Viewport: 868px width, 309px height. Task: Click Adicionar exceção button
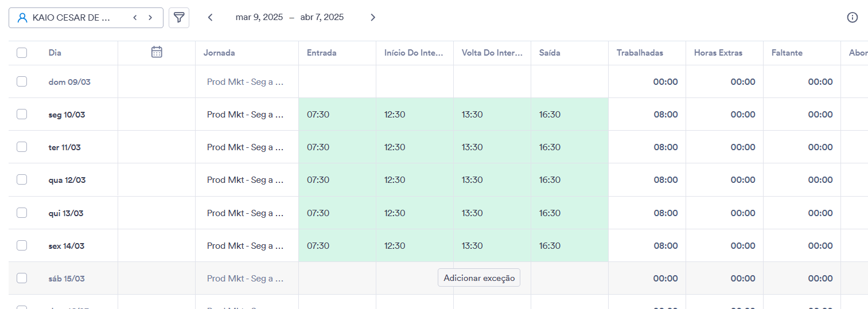tap(479, 277)
